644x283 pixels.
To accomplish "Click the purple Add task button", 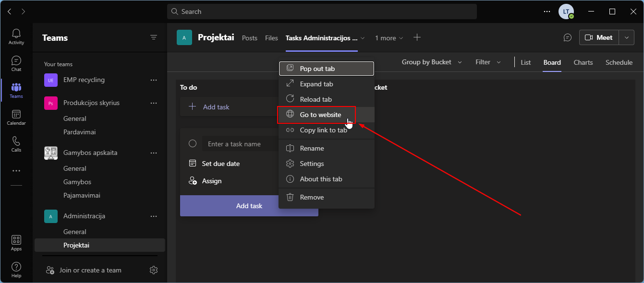I will [x=249, y=206].
